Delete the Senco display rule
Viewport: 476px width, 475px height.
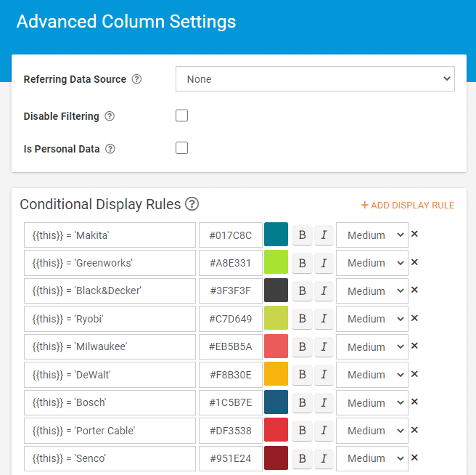pos(414,458)
